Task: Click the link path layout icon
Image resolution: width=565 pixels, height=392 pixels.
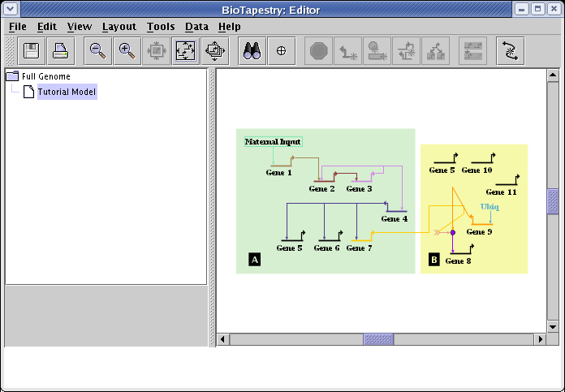Action: 510,51
